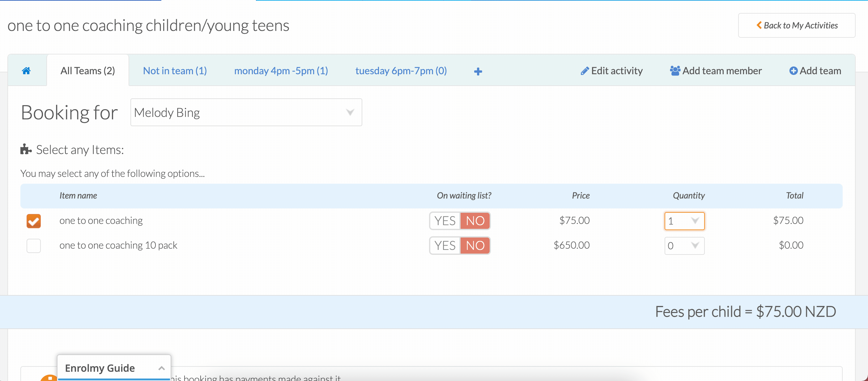Image resolution: width=868 pixels, height=381 pixels.
Task: Open the Booking for Melody Bing dropdown
Action: click(246, 112)
